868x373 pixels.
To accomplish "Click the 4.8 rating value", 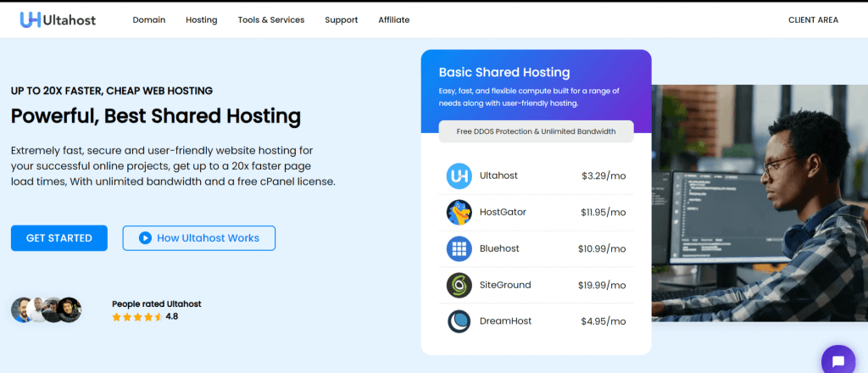I will tap(171, 317).
